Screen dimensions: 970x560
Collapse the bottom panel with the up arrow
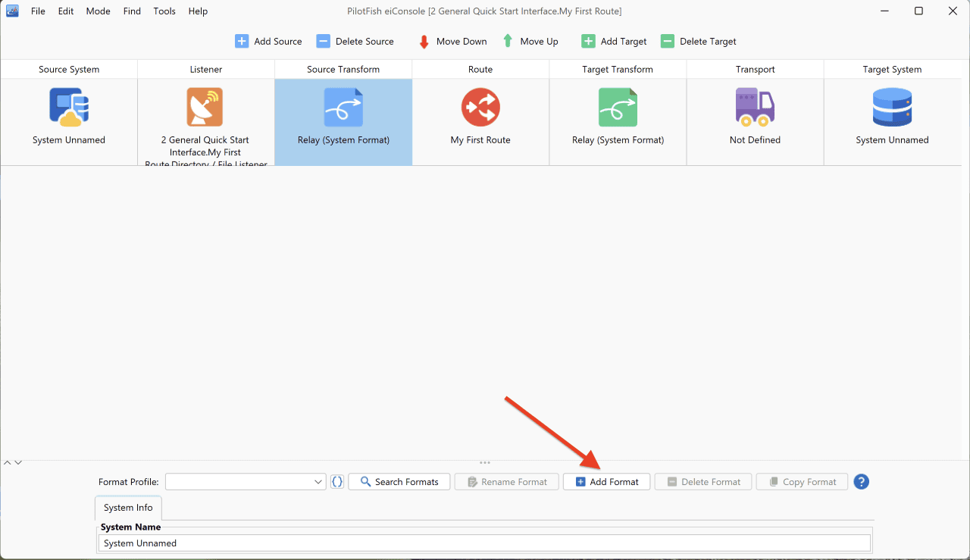(x=8, y=462)
